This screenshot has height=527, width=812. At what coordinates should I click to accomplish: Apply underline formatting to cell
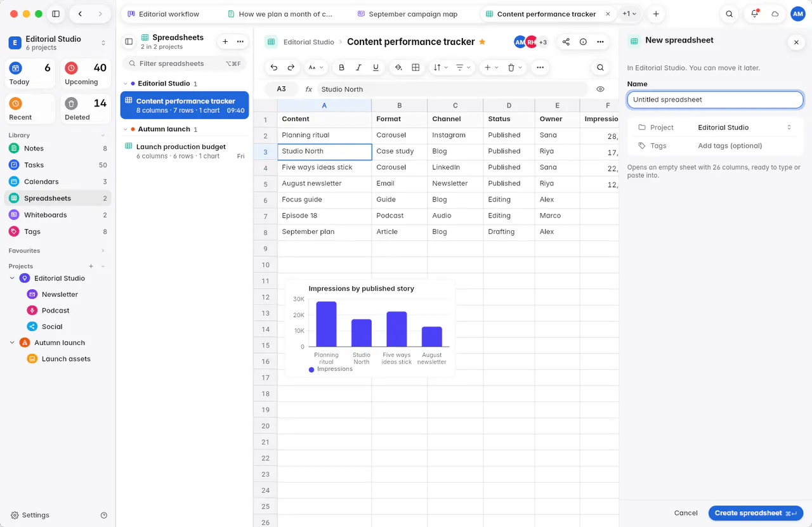376,67
